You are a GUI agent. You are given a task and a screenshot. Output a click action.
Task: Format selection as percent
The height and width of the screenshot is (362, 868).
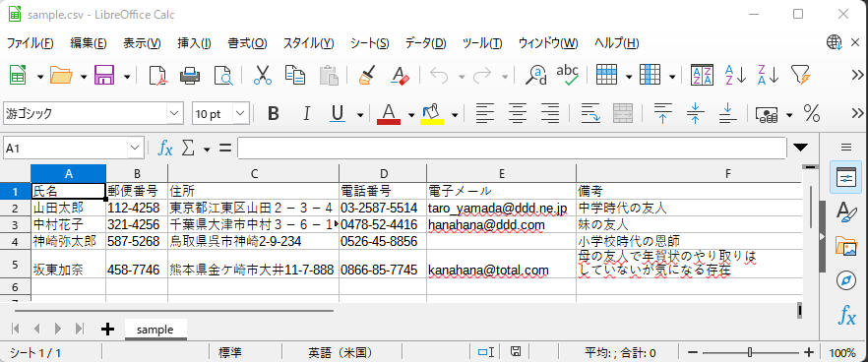[812, 114]
